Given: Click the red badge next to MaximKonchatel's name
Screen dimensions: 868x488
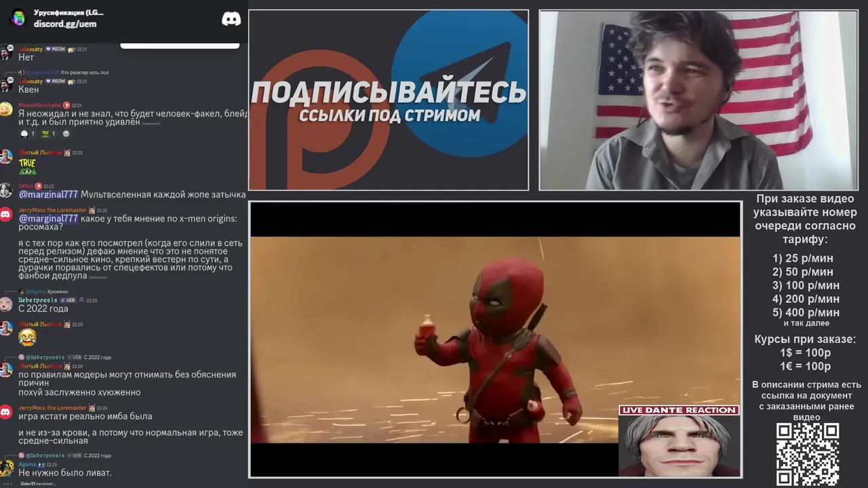Looking at the screenshot, I should point(66,105).
